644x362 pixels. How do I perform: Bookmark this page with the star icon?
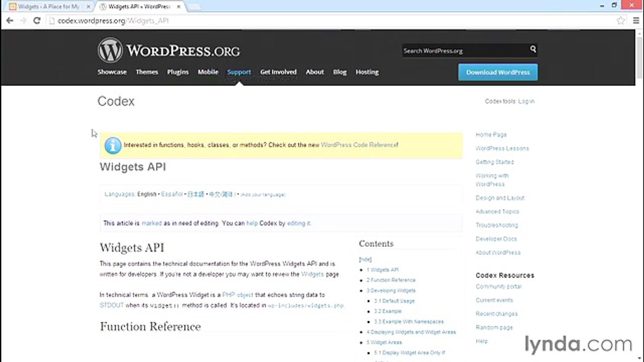[621, 21]
